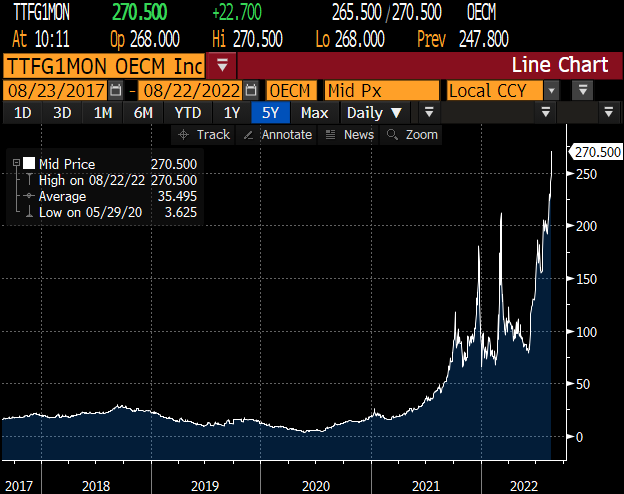Click the 270.500 last price axis label

596,152
